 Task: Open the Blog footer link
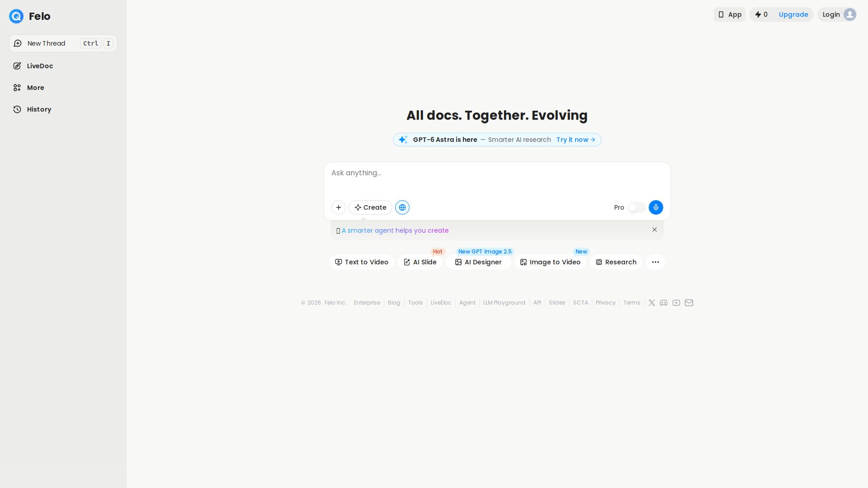(394, 303)
